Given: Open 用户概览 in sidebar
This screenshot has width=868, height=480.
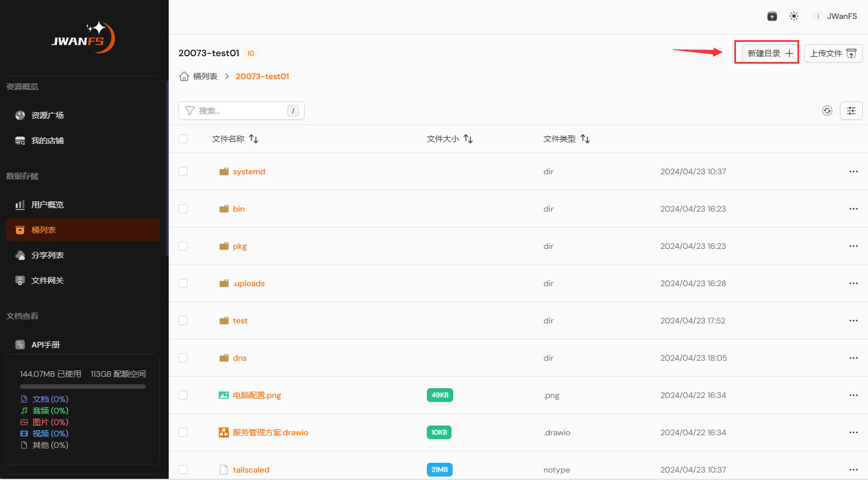Looking at the screenshot, I should pos(83,205).
